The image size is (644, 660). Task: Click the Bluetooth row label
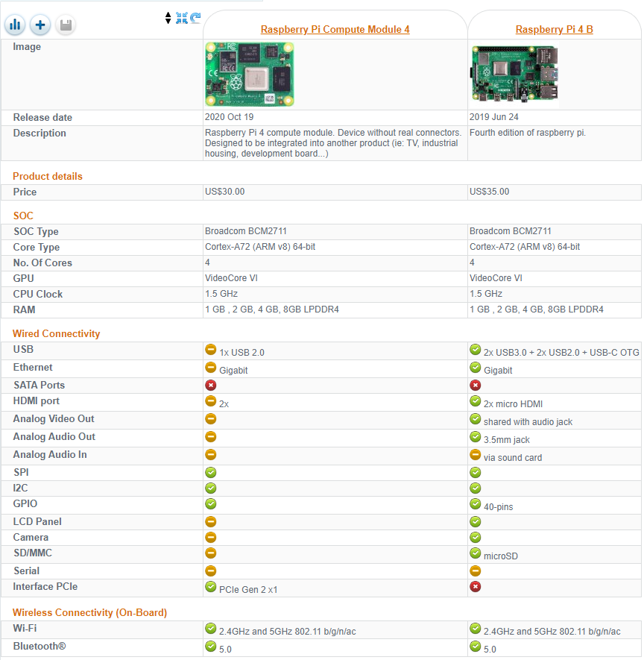40,646
